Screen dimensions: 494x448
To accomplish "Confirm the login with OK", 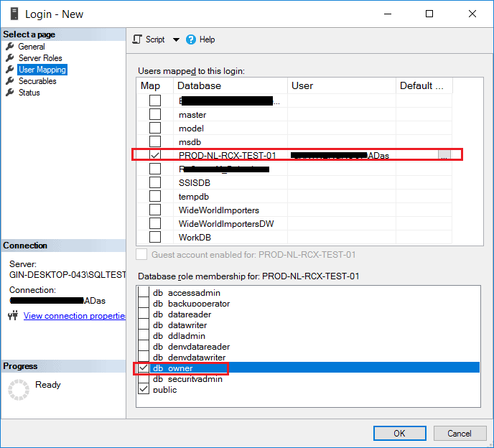I will click(400, 433).
